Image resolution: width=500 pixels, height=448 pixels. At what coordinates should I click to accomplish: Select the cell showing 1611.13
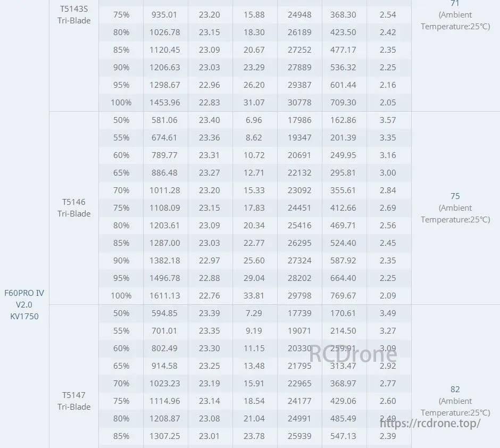click(165, 296)
